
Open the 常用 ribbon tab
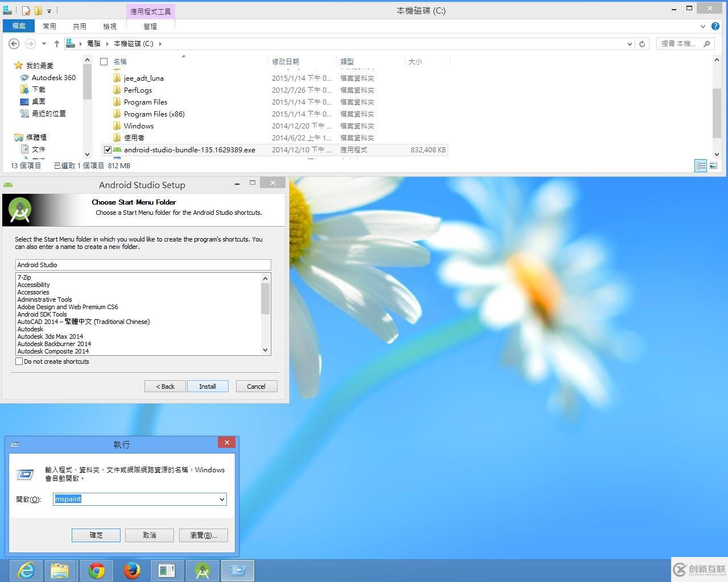49,26
